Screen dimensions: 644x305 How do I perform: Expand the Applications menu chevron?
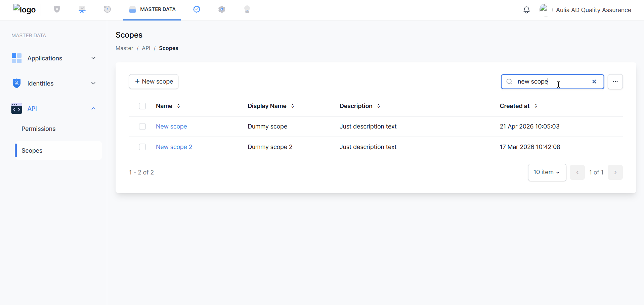(93, 58)
